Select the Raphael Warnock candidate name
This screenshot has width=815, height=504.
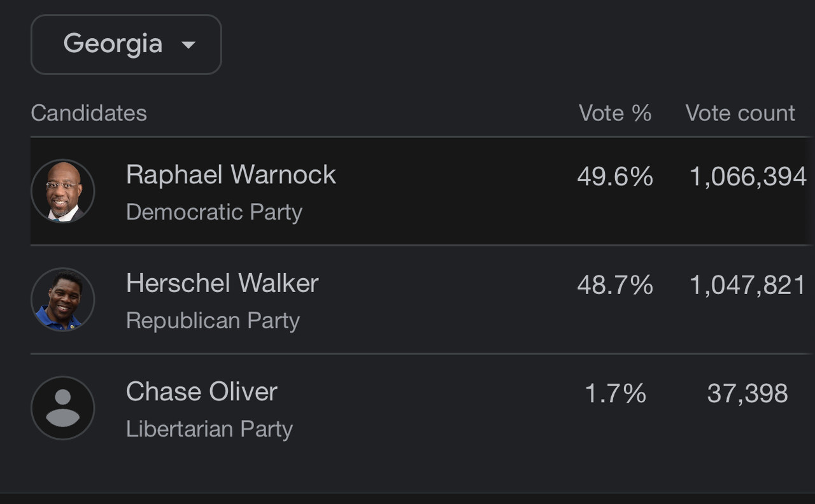[x=231, y=175]
